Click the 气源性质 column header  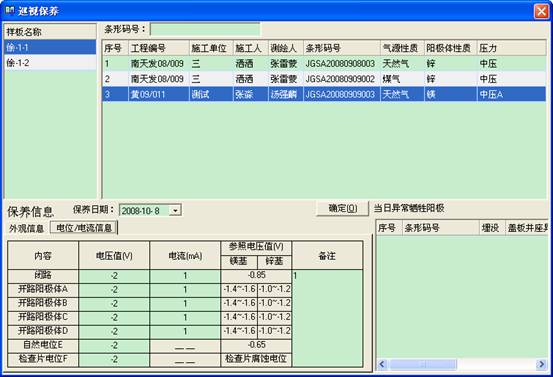[402, 48]
